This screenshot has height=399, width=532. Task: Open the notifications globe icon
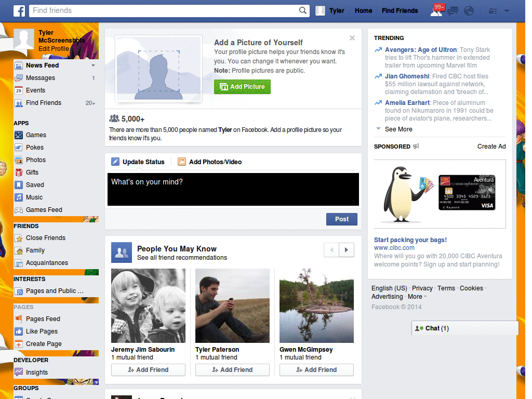coord(469,11)
